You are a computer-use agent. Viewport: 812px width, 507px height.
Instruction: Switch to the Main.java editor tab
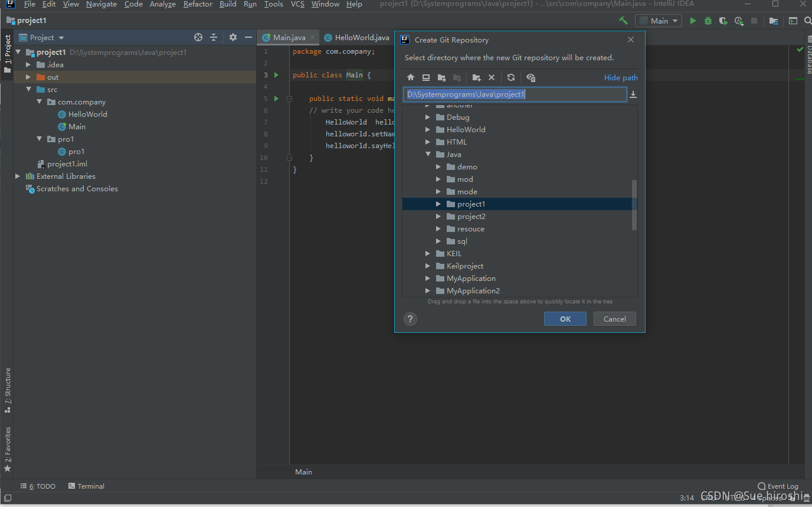pyautogui.click(x=289, y=38)
